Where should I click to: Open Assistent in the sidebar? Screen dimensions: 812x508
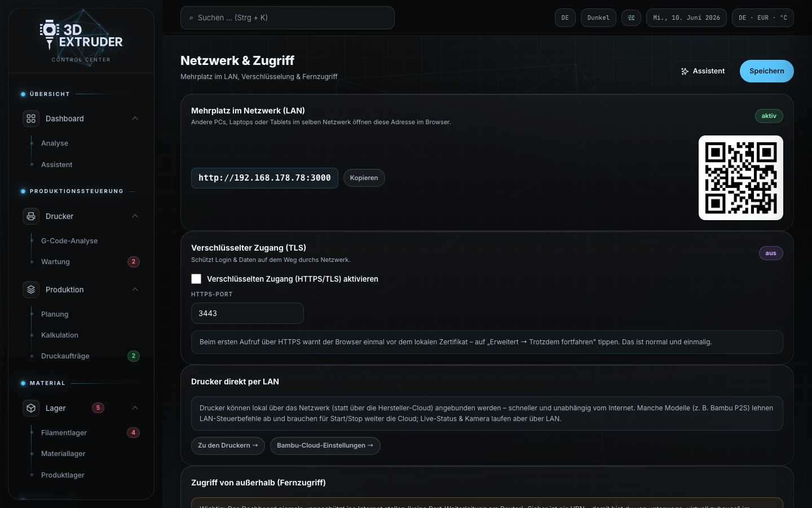click(x=57, y=165)
